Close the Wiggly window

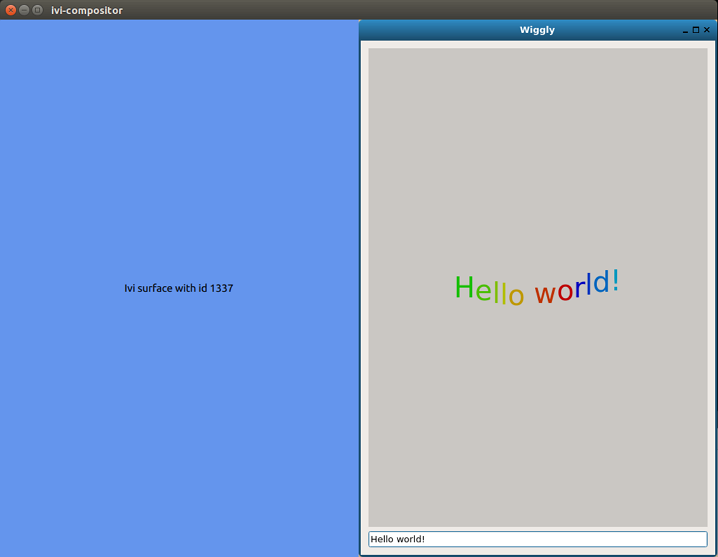(707, 30)
